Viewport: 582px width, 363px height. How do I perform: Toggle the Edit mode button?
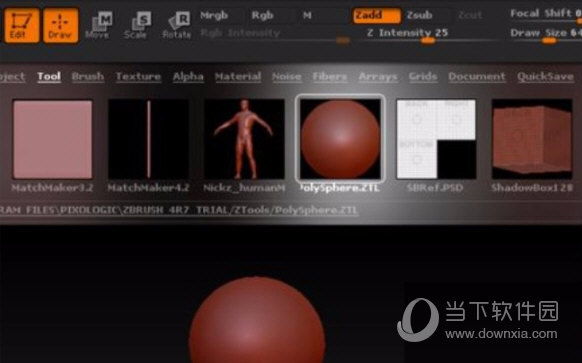pos(21,26)
